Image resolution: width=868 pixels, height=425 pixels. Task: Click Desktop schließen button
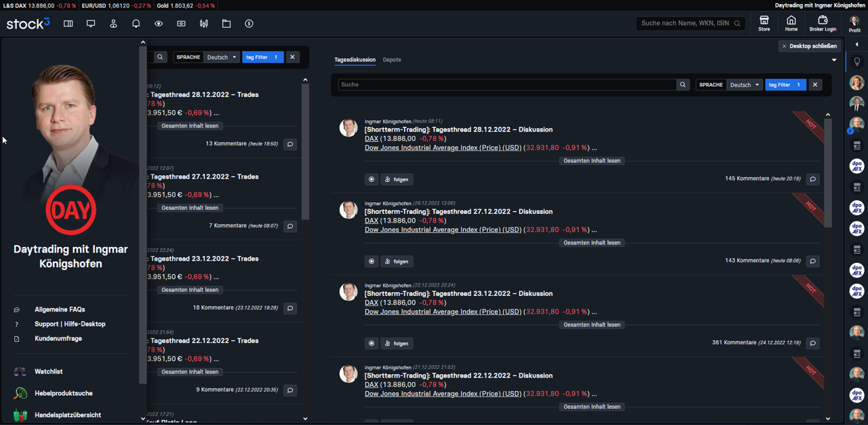[810, 46]
